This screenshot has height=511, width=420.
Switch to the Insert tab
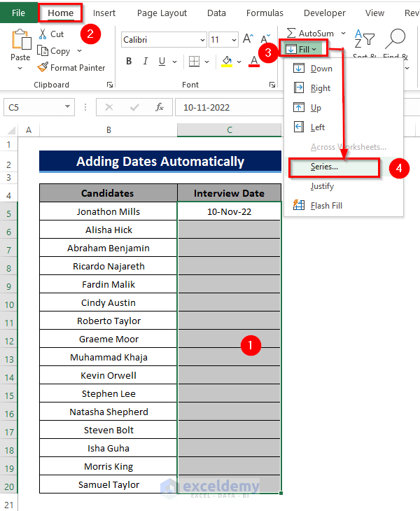(104, 13)
